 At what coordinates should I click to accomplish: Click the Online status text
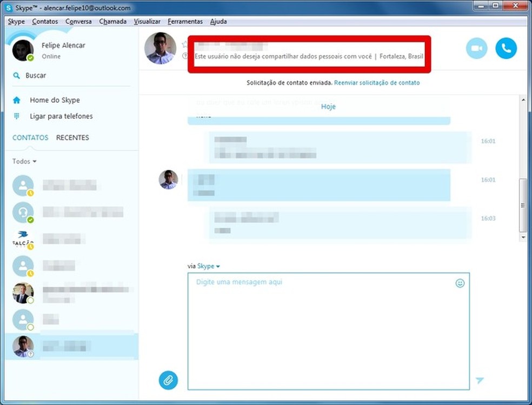[51, 56]
